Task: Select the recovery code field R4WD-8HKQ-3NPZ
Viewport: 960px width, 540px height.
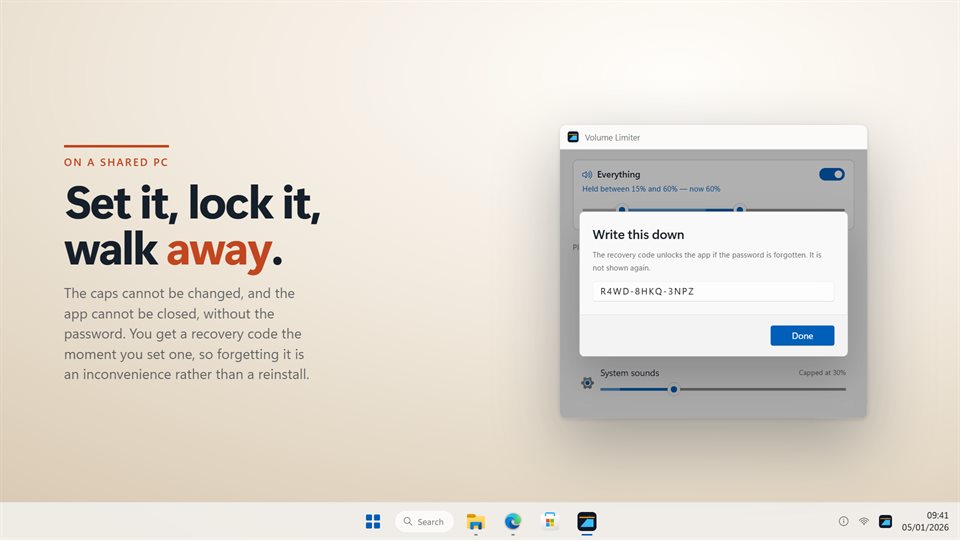Action: pos(713,291)
